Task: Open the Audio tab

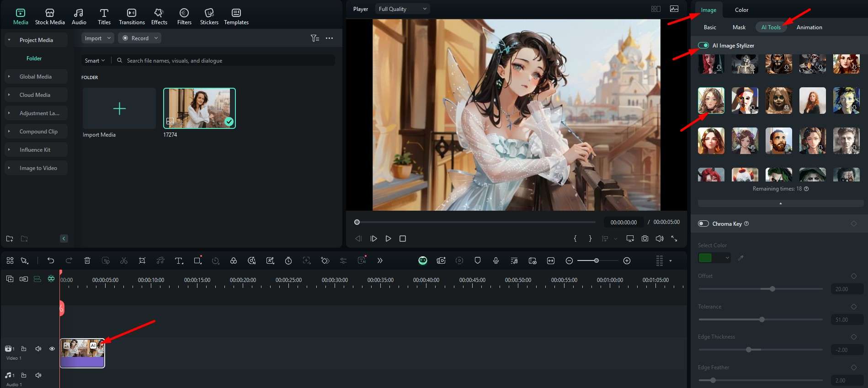Action: tap(79, 16)
